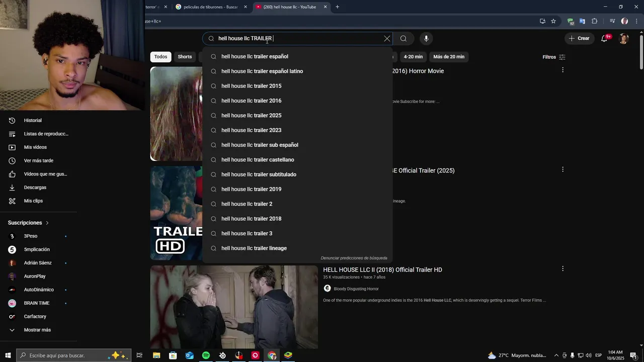
Task: Open Mis clips in the sidebar
Action: point(39,201)
